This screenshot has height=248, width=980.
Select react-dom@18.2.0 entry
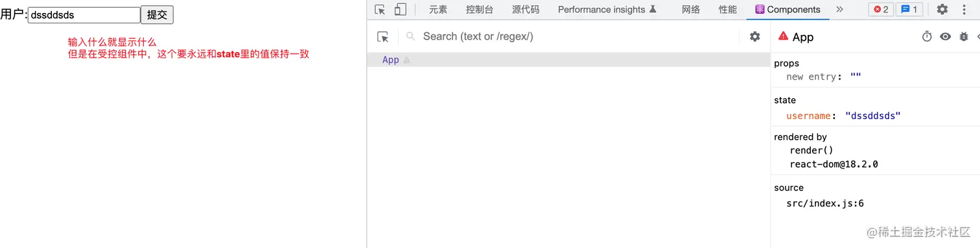834,164
